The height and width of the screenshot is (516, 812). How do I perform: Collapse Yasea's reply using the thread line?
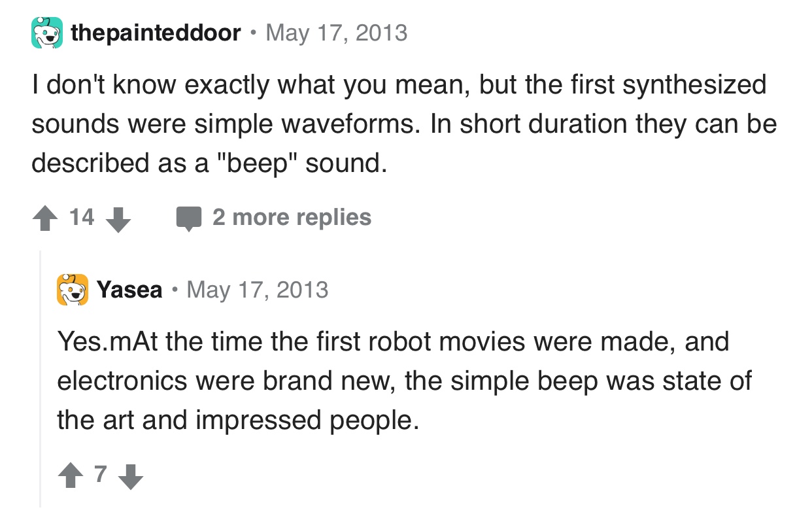pyautogui.click(x=41, y=378)
